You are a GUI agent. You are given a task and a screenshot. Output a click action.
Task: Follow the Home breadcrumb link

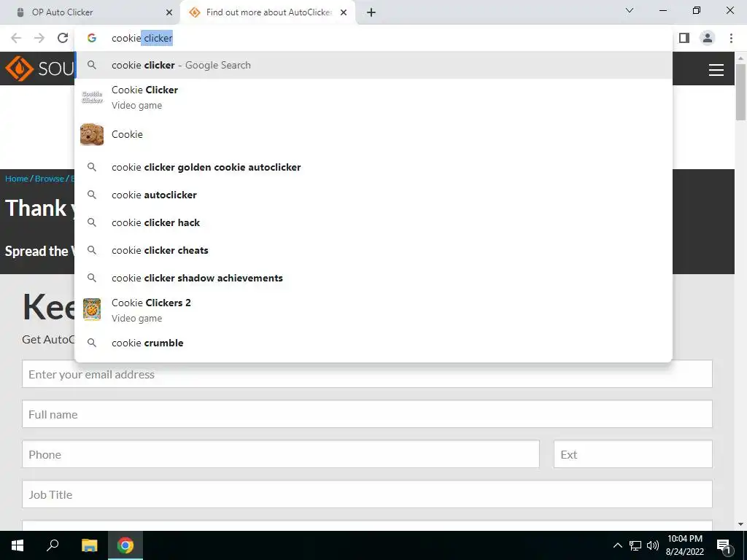(x=17, y=179)
